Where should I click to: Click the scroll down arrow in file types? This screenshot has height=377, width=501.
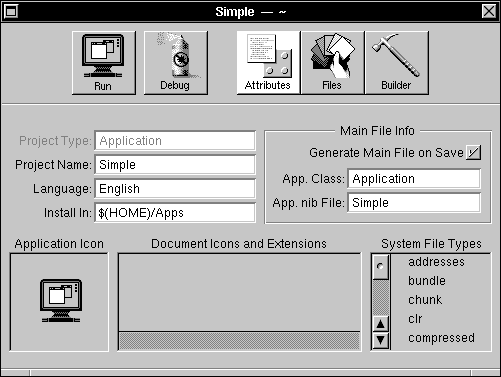381,340
